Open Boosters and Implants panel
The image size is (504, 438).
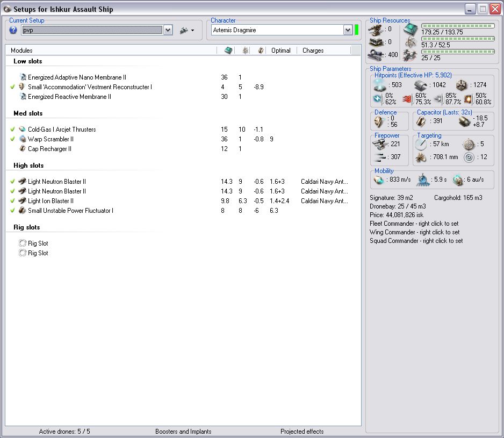(x=183, y=432)
